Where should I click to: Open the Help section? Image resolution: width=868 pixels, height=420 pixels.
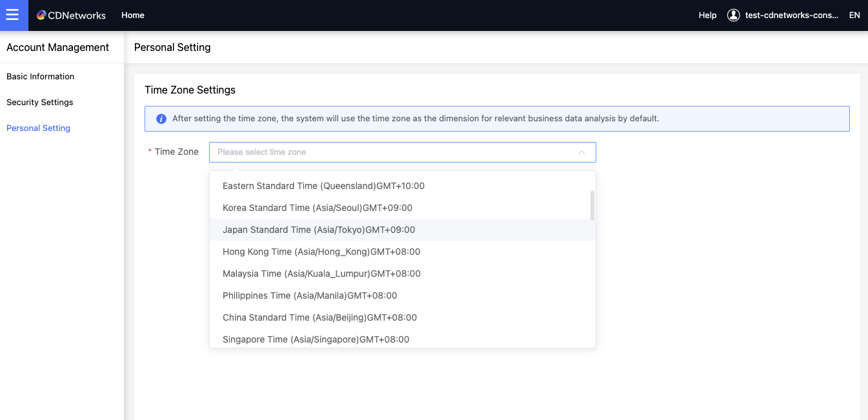tap(707, 15)
